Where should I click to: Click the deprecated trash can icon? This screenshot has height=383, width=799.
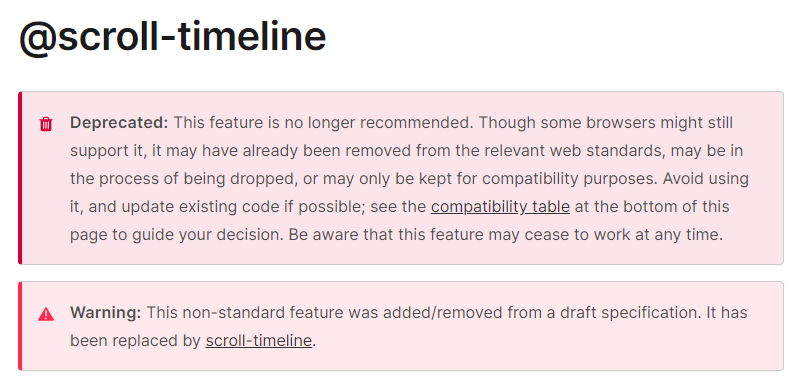point(46,124)
